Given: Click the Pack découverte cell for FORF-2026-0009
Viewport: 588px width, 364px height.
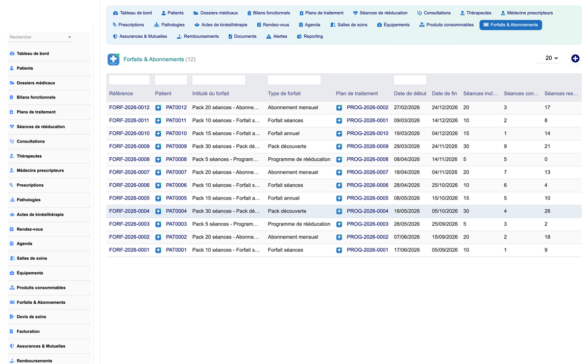Looking at the screenshot, I should [x=287, y=146].
